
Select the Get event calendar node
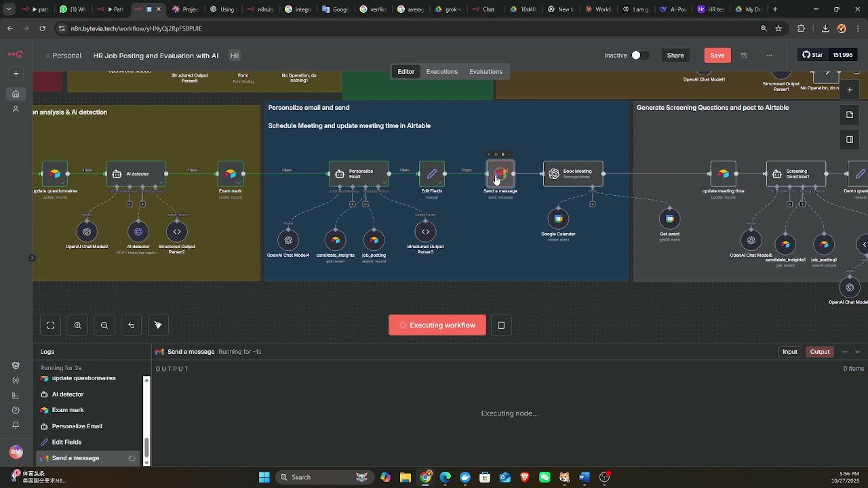pyautogui.click(x=669, y=218)
